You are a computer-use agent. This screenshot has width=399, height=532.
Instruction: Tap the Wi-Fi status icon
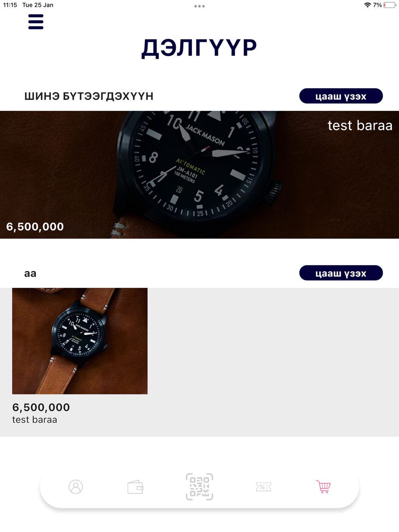[x=367, y=5]
